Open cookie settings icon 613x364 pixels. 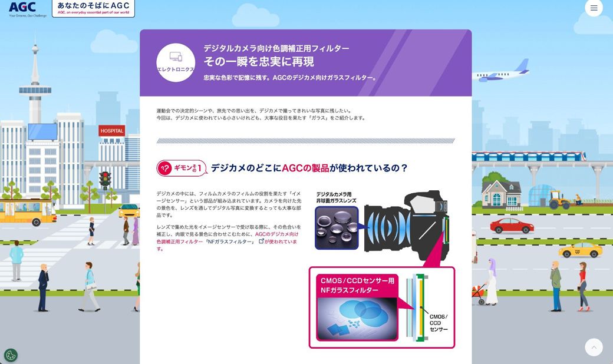point(11,355)
